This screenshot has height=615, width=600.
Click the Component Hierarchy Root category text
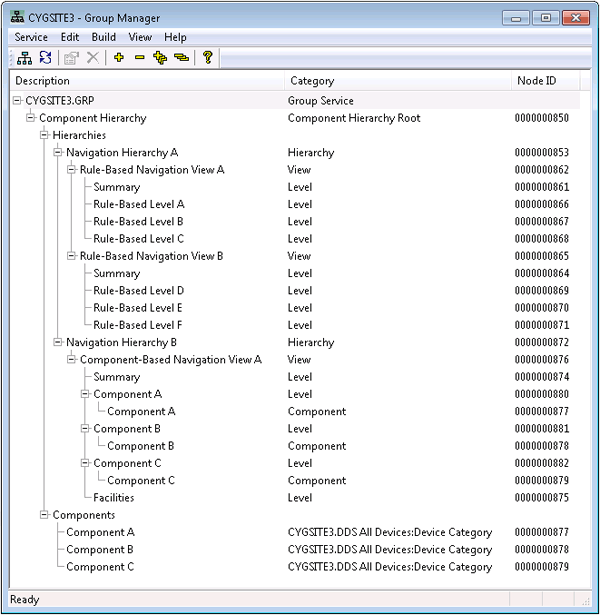(x=354, y=118)
